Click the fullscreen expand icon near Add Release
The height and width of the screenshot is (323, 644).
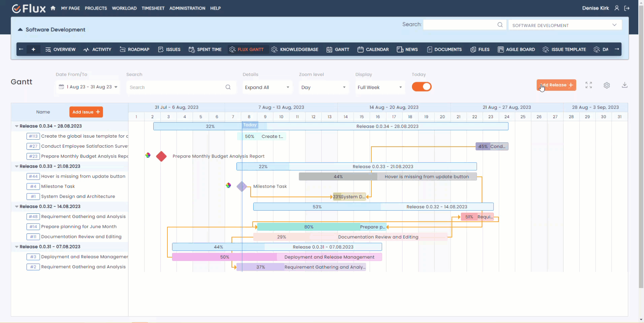pyautogui.click(x=588, y=85)
